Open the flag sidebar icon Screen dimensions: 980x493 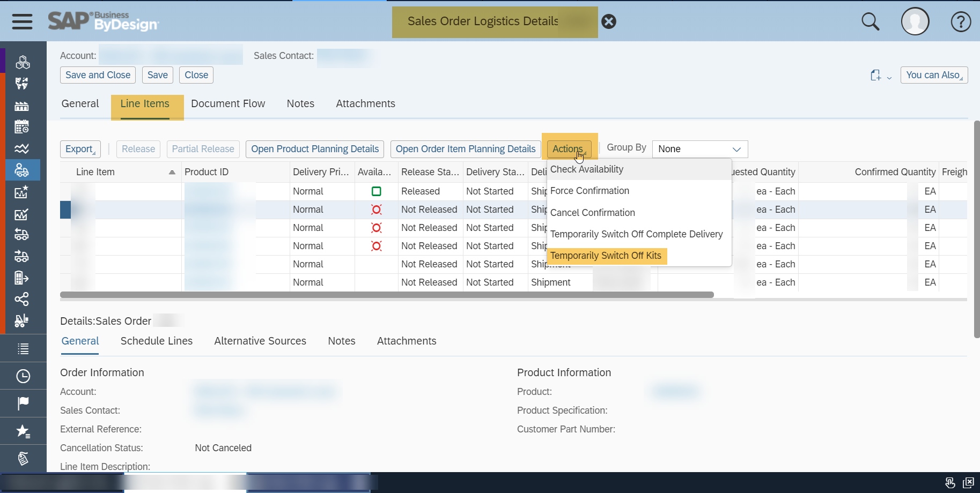(23, 403)
